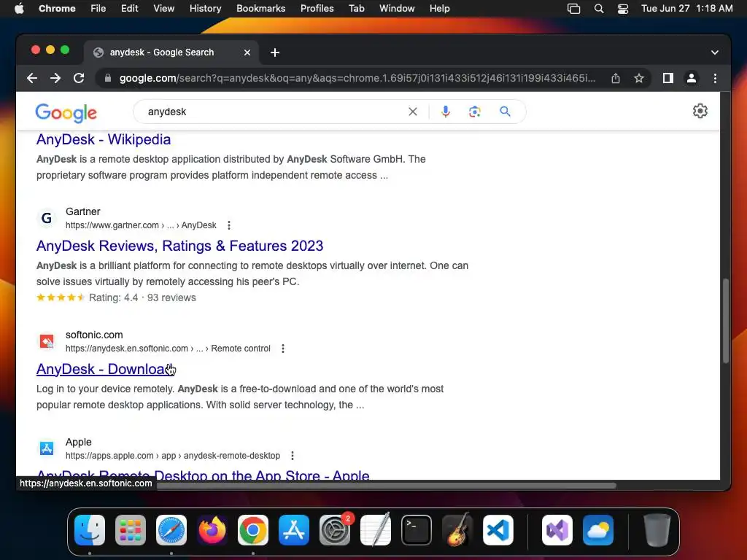The height and width of the screenshot is (560, 747).
Task: Open more options for softonic result
Action: 282,349
